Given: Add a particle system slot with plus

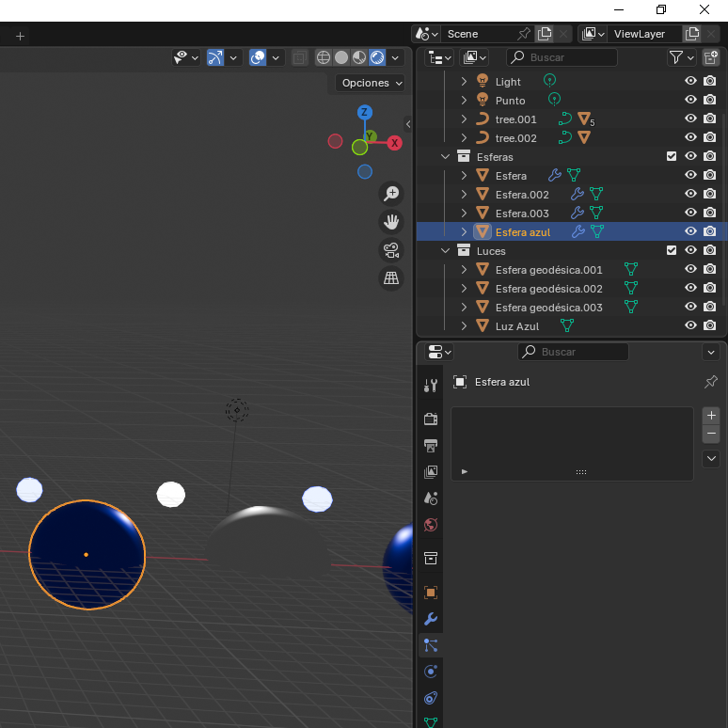Looking at the screenshot, I should [711, 415].
